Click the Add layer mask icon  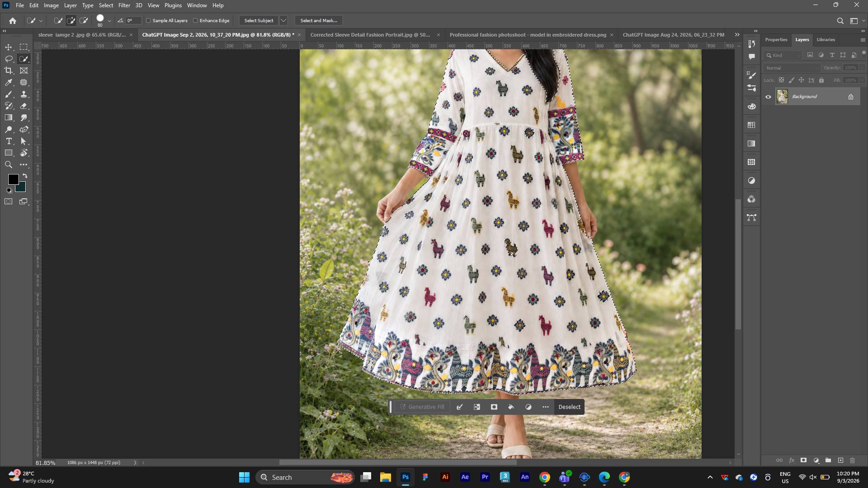click(x=803, y=460)
